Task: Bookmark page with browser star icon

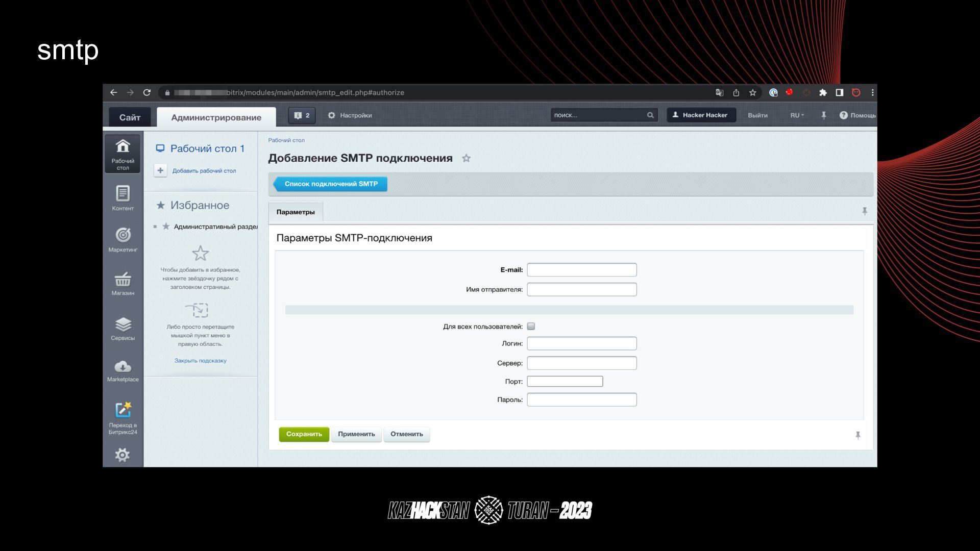Action: 752,92
